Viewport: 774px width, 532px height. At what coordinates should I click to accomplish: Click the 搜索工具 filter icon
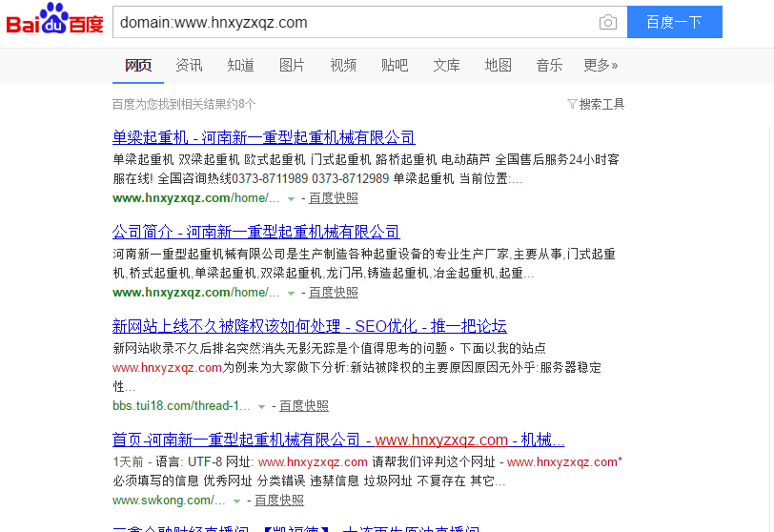572,104
